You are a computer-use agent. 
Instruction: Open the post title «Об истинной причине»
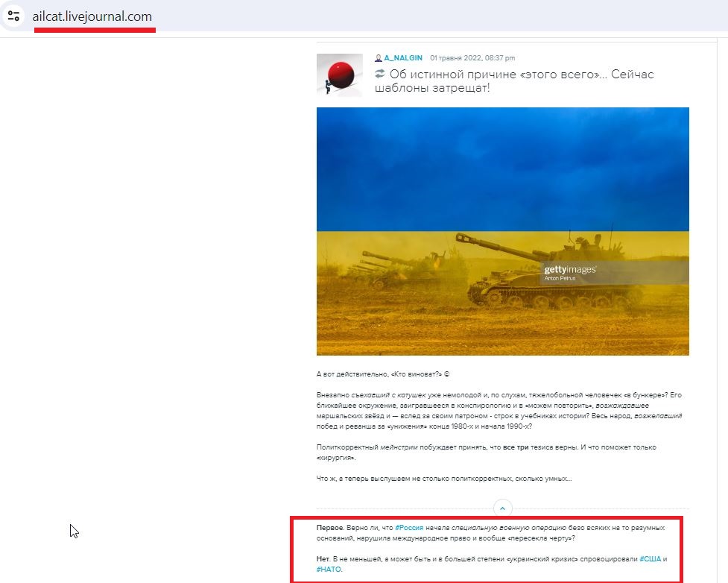coord(514,81)
